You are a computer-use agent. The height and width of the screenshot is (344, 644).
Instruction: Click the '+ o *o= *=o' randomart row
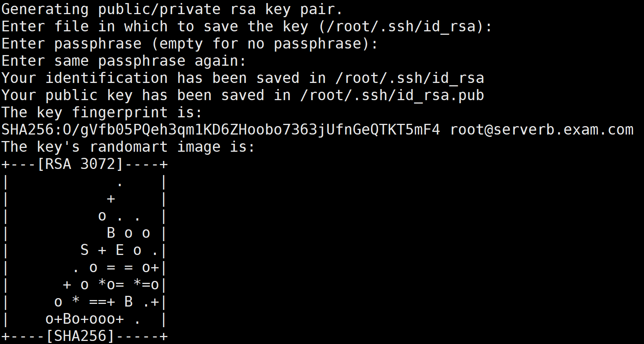pos(111,285)
